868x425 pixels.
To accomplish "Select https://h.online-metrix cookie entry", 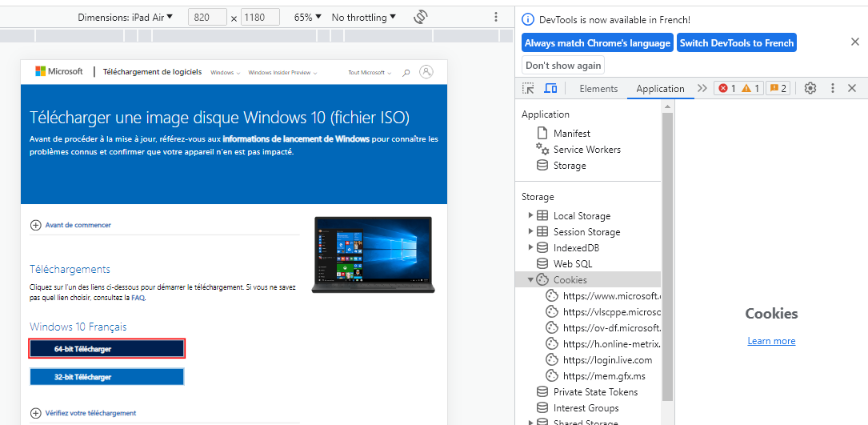I will (604, 344).
